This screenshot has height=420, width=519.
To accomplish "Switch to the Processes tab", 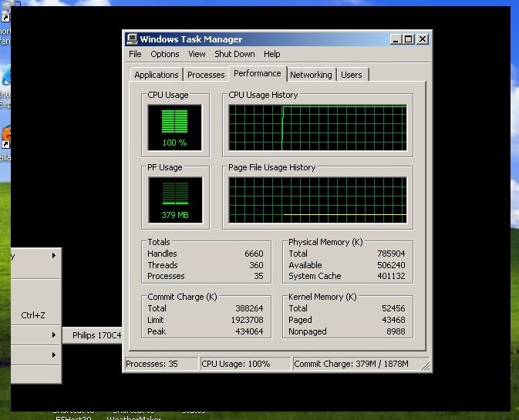I will pos(206,75).
